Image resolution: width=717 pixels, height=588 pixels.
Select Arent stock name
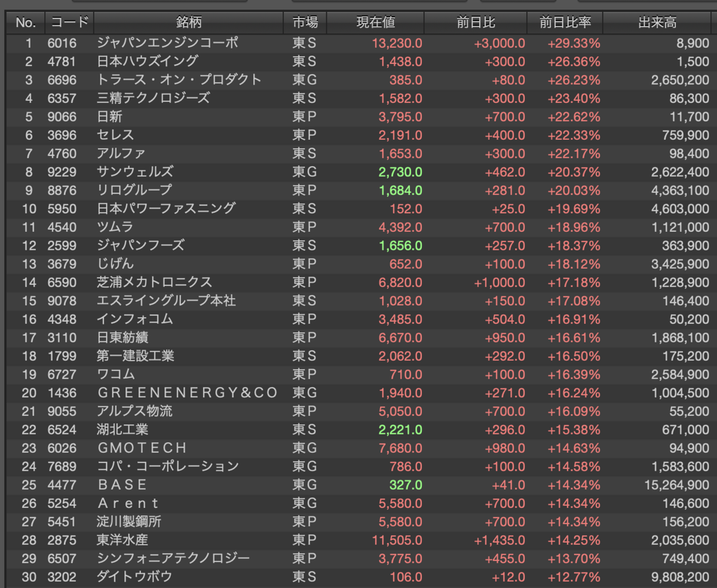click(x=128, y=504)
